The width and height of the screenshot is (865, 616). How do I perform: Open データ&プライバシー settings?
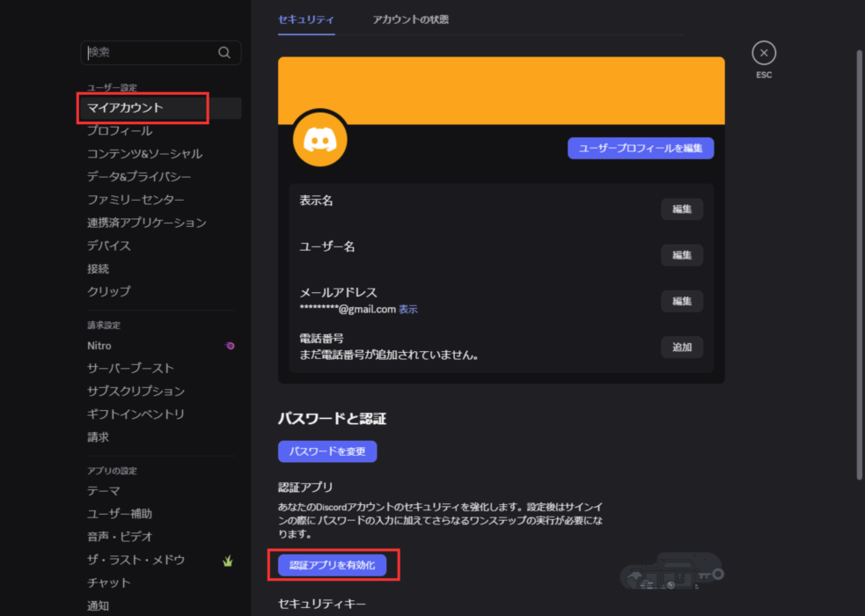[x=139, y=177]
